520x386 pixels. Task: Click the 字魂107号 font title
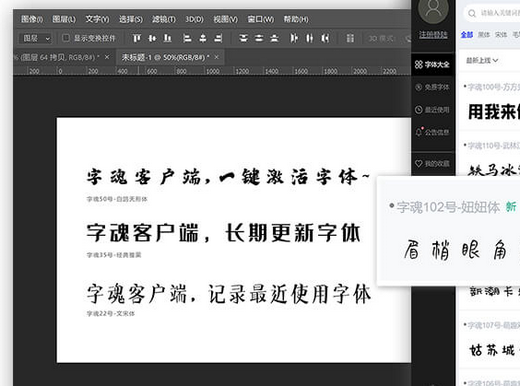[493, 325]
